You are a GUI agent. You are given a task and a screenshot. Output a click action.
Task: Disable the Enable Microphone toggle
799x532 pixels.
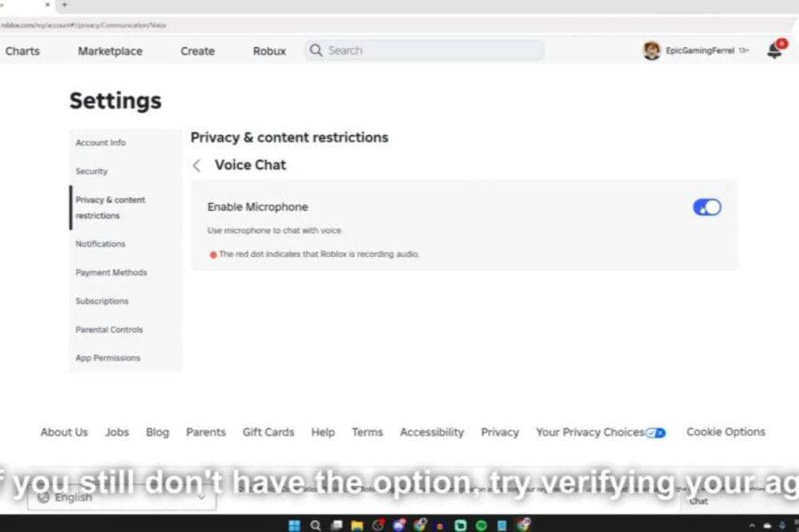coord(706,207)
